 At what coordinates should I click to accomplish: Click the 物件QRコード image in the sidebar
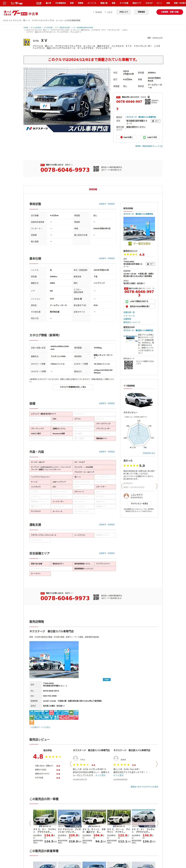pos(128,365)
